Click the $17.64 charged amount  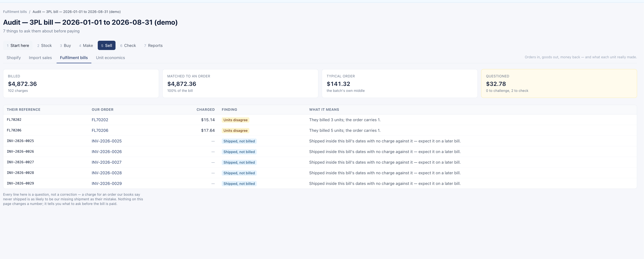coord(208,130)
